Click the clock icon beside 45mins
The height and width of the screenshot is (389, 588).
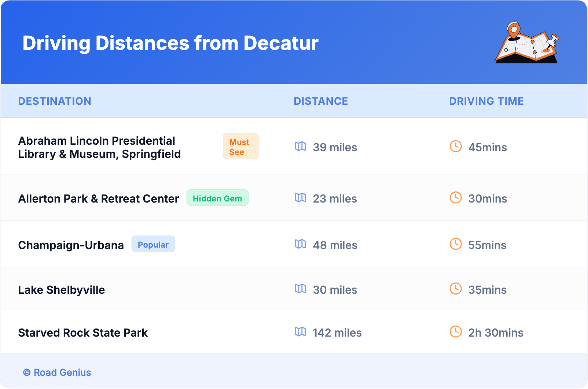pos(456,147)
